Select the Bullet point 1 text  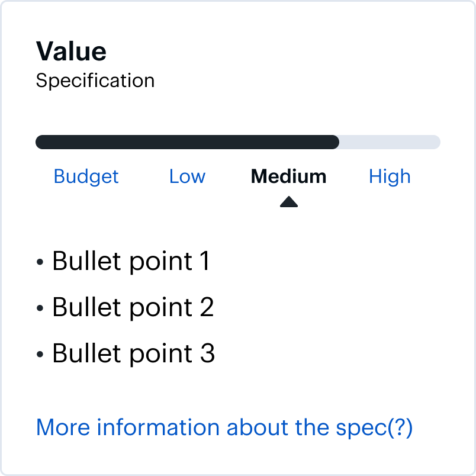pos(131,261)
